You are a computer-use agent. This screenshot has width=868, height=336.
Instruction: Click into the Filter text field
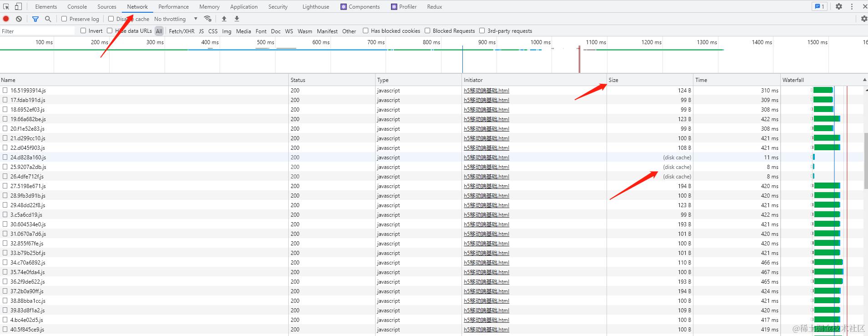point(37,31)
